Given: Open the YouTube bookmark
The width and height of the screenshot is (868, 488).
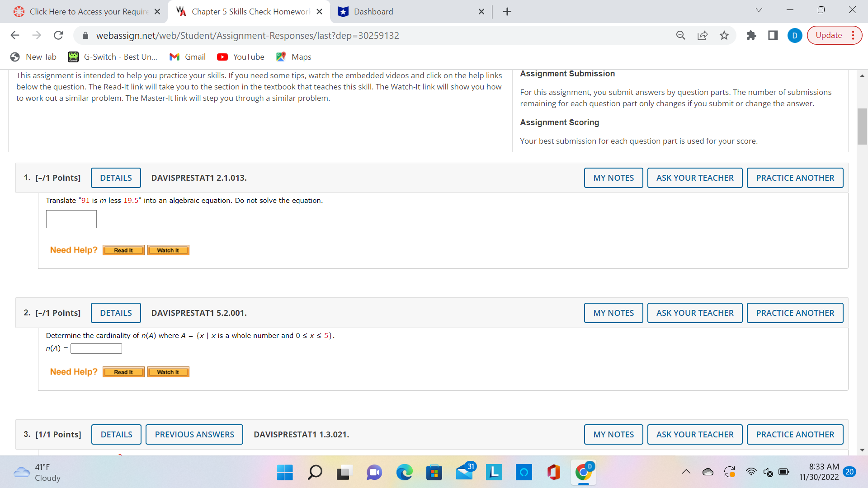Looking at the screenshot, I should [240, 57].
